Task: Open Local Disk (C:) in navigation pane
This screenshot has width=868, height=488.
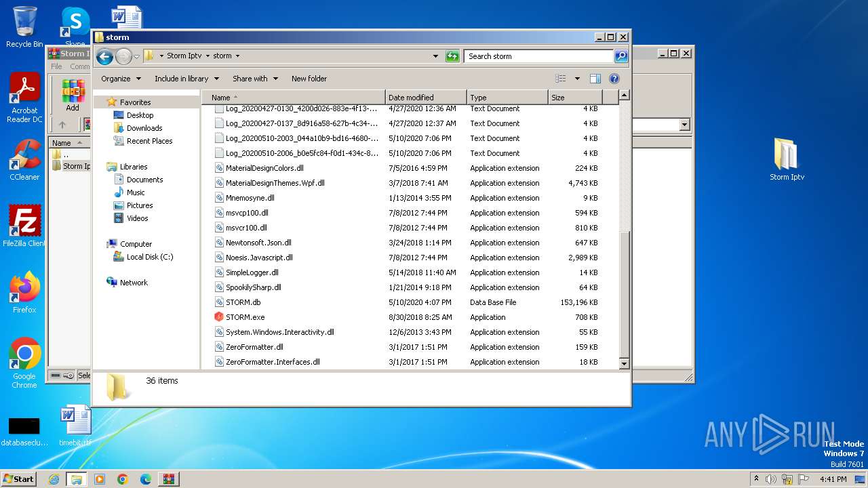Action: (x=150, y=257)
